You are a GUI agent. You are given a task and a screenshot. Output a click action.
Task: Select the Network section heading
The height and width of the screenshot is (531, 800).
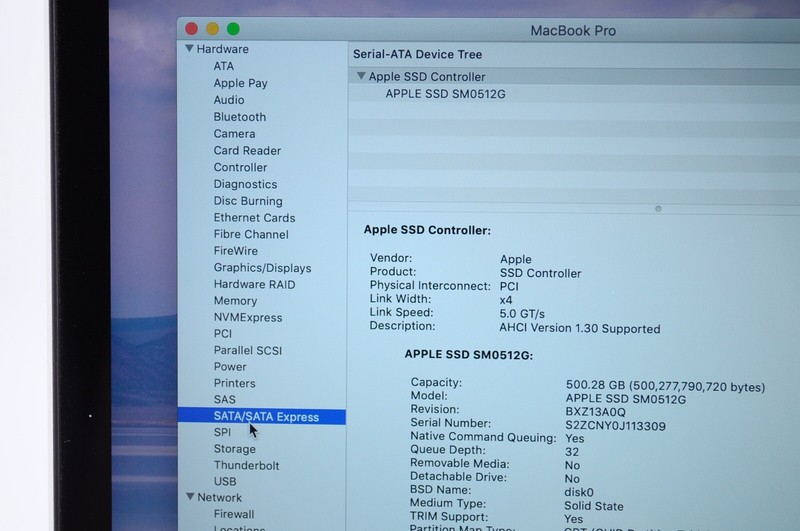coord(219,497)
